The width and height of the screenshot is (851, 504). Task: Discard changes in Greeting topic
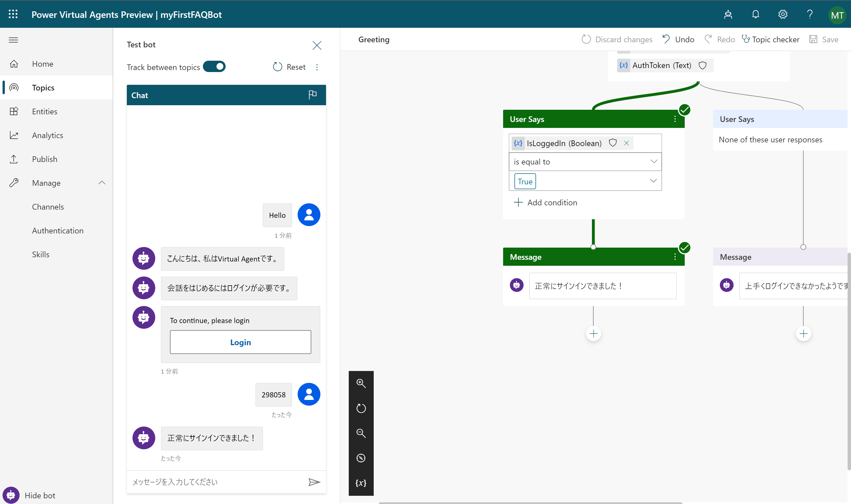(617, 39)
